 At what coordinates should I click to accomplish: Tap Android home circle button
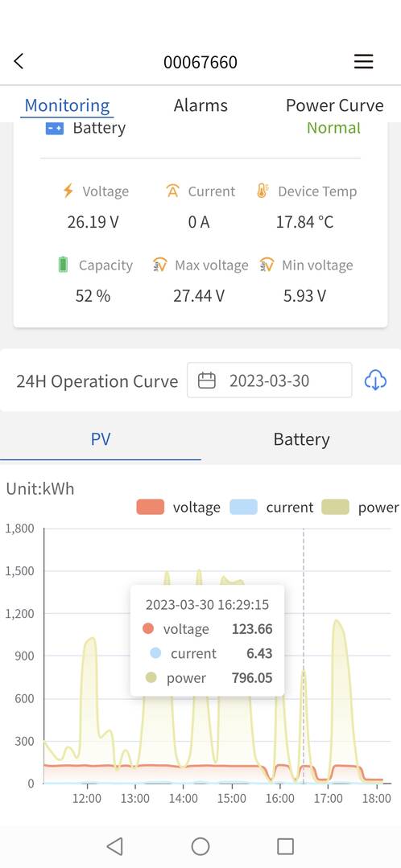(200, 845)
